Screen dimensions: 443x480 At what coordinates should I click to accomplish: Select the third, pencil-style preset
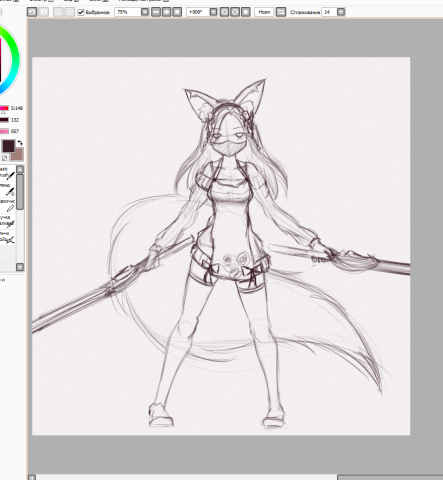[x=8, y=205]
